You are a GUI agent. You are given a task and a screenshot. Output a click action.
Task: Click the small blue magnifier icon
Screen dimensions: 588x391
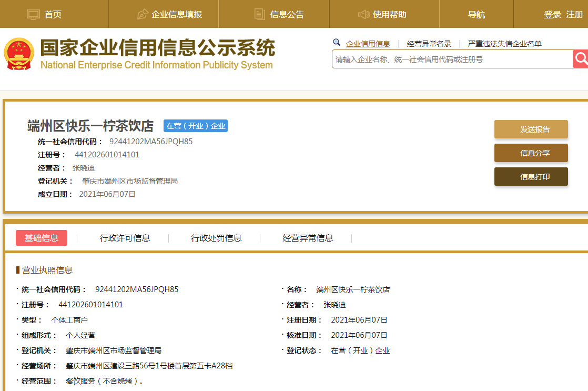point(337,43)
